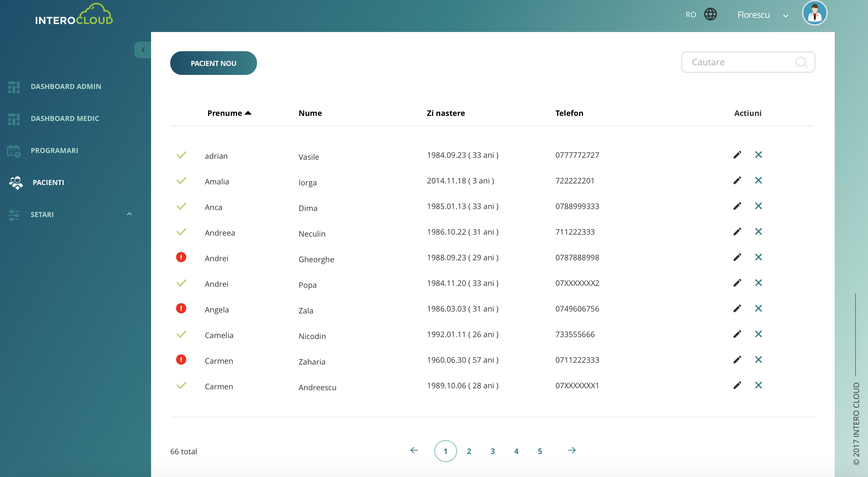Edit patient Carmen Zaharia using pencil icon
The width and height of the screenshot is (868, 477).
(x=737, y=360)
